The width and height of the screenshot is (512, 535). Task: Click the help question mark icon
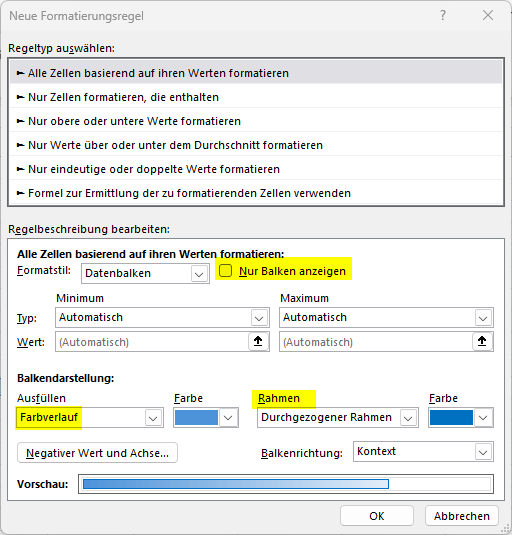(442, 15)
